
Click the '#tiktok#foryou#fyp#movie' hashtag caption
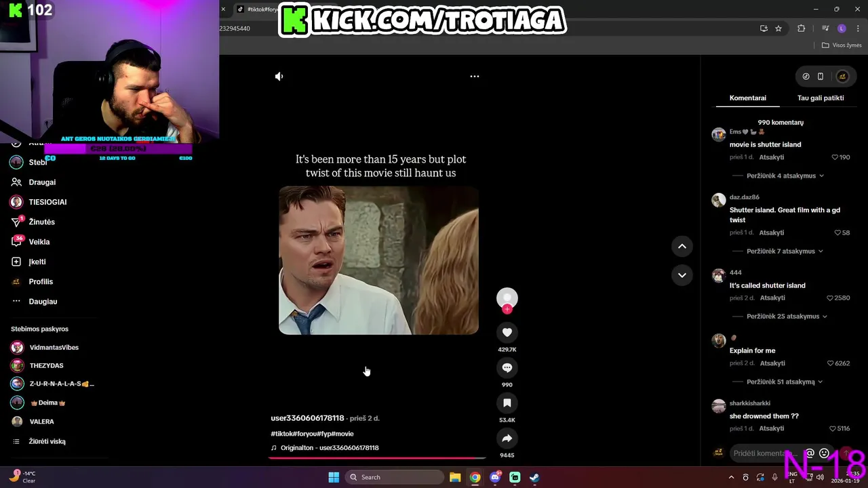312,434
